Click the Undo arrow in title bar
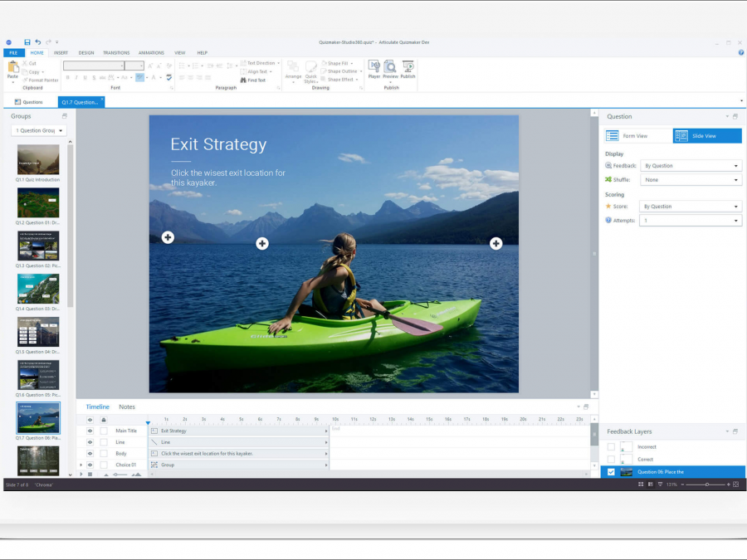 [38, 41]
